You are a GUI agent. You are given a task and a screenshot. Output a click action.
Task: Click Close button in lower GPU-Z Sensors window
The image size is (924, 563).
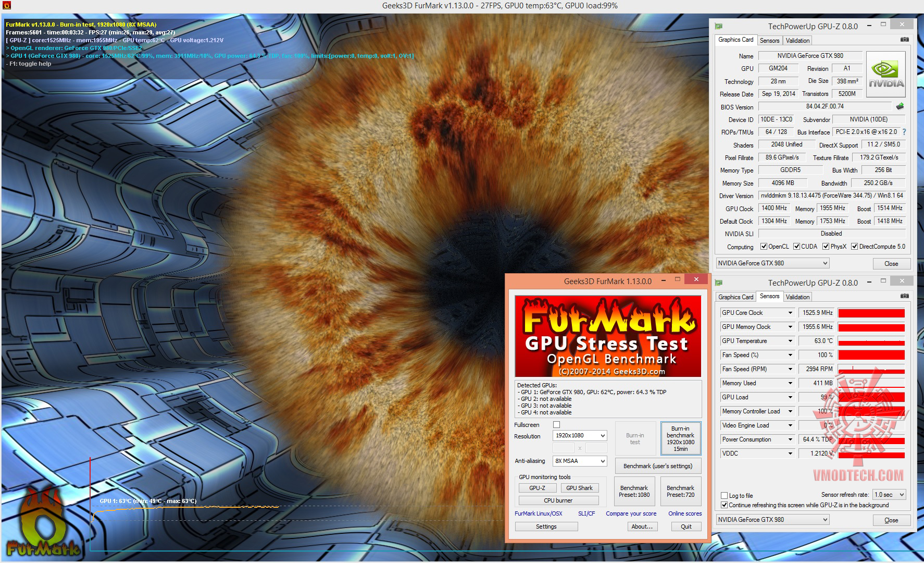point(891,520)
